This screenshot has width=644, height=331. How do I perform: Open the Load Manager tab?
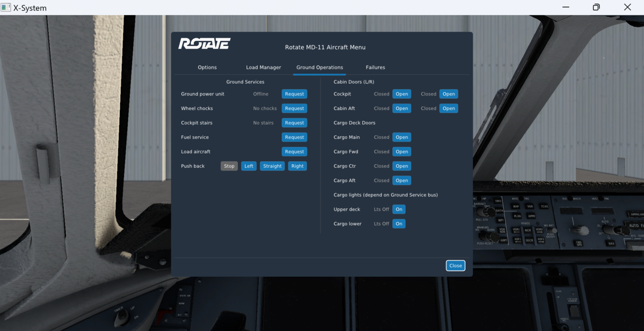(x=264, y=68)
